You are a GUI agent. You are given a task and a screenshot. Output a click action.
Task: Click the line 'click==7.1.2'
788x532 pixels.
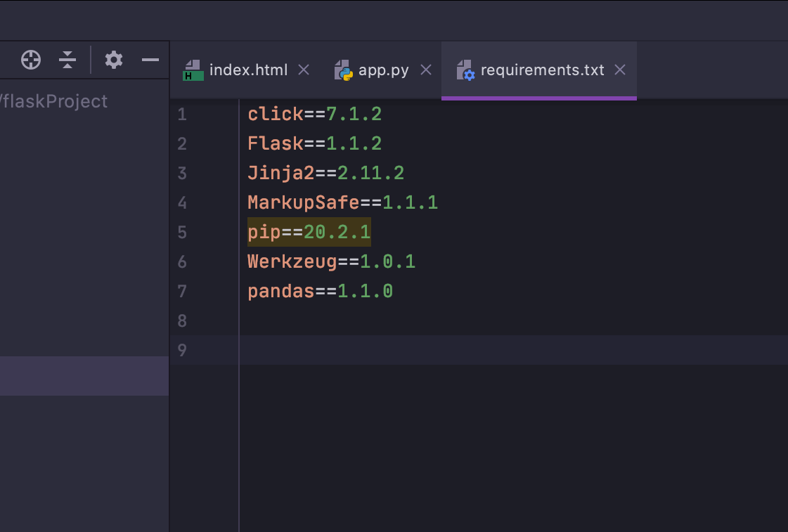315,114
